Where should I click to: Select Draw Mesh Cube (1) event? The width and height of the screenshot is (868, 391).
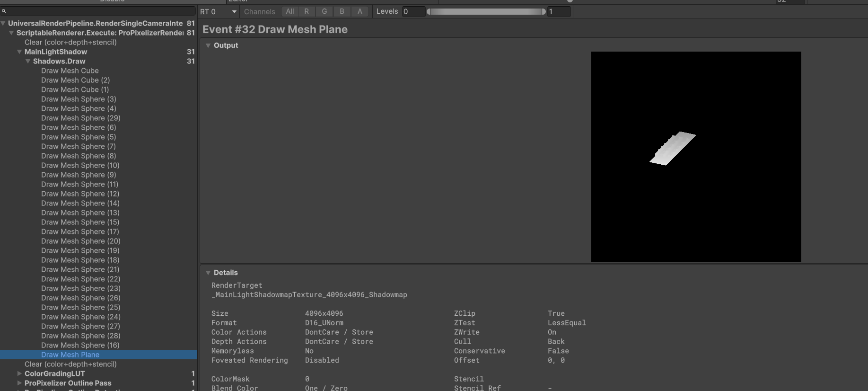pyautogui.click(x=75, y=89)
